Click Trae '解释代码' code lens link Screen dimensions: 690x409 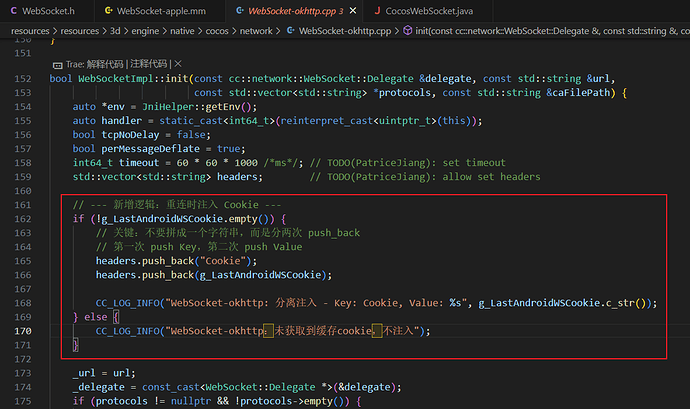[105, 64]
